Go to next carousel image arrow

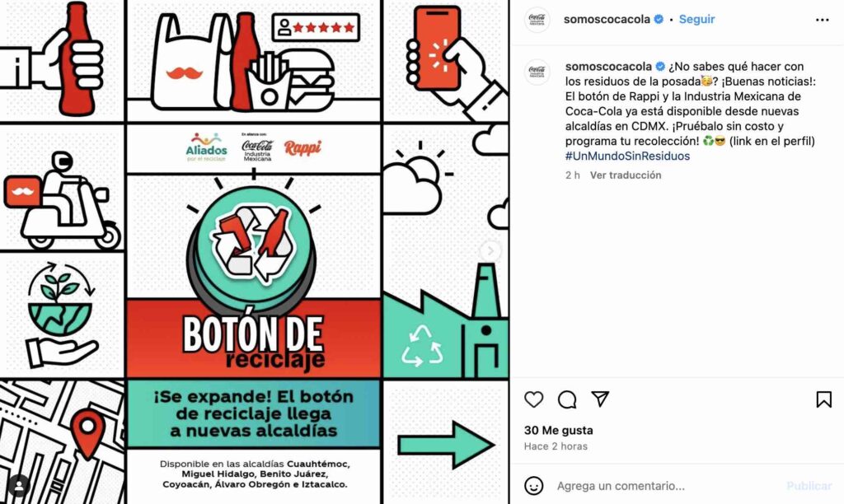490,250
